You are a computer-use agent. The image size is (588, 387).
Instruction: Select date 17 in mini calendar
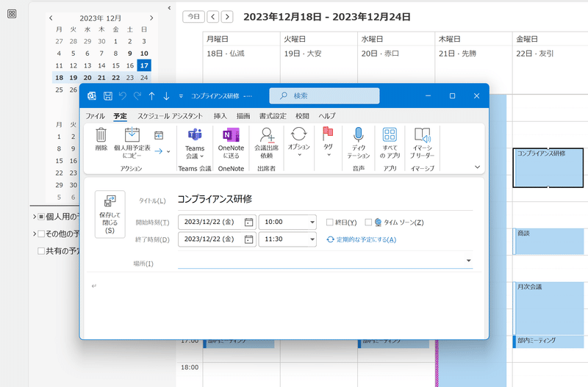[144, 65]
